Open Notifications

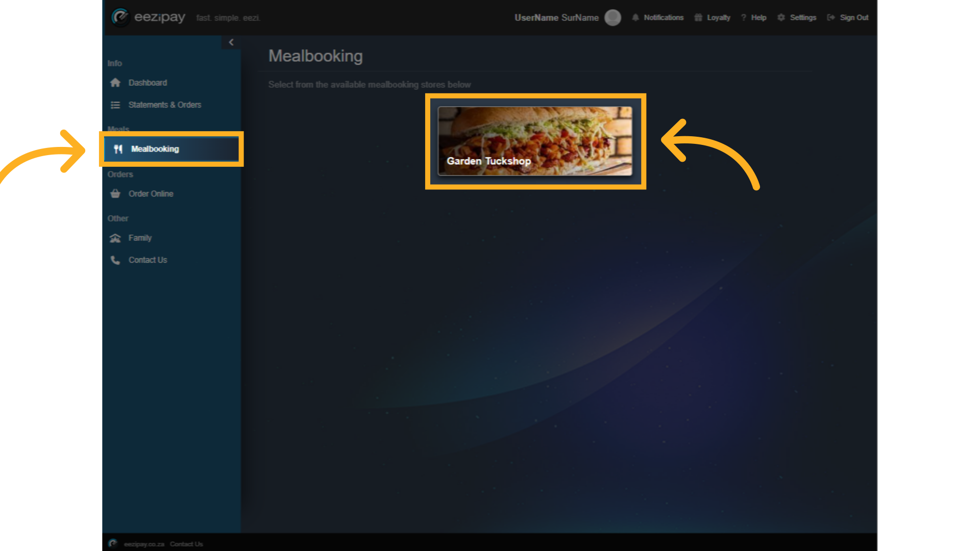click(664, 17)
